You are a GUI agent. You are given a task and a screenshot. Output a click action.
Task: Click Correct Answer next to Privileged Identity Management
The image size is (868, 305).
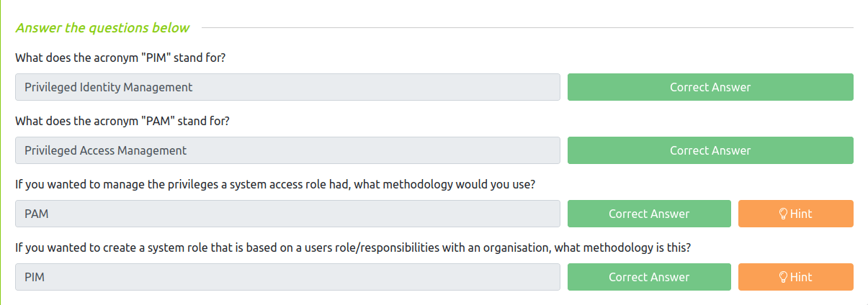(710, 87)
